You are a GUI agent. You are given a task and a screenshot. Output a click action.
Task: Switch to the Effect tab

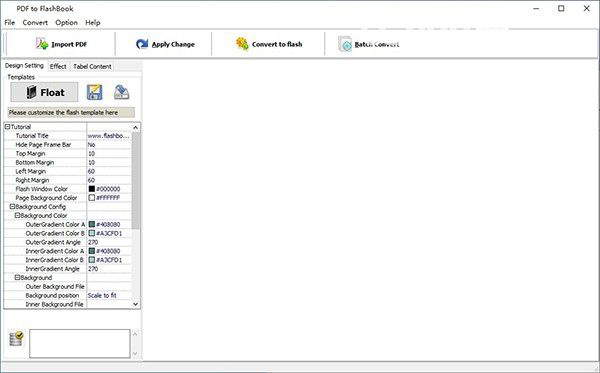[x=58, y=66]
